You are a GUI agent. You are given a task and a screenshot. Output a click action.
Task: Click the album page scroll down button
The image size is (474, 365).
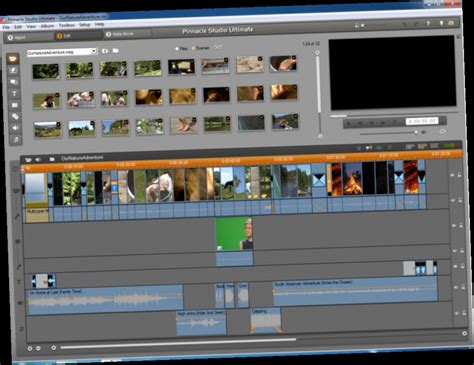tap(320, 136)
